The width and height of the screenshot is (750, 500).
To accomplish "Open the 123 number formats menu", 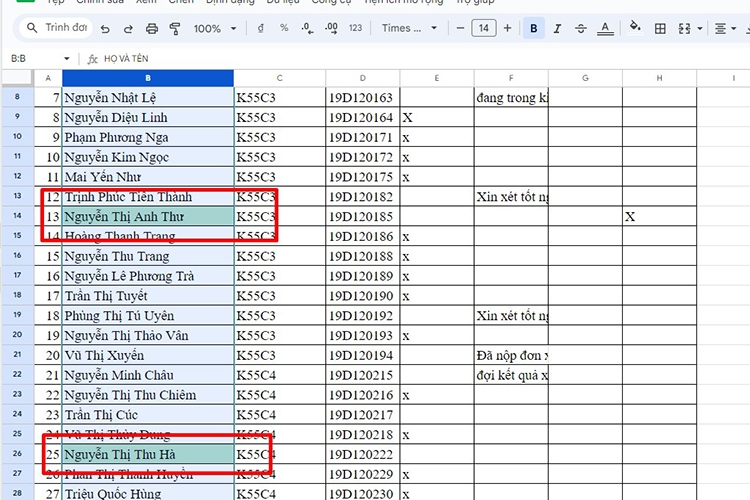I will click(355, 28).
